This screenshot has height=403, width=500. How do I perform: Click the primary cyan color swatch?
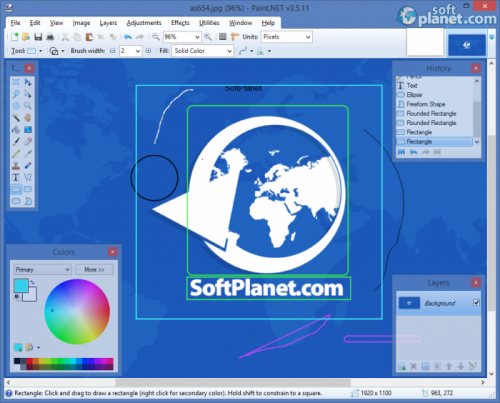[x=21, y=286]
